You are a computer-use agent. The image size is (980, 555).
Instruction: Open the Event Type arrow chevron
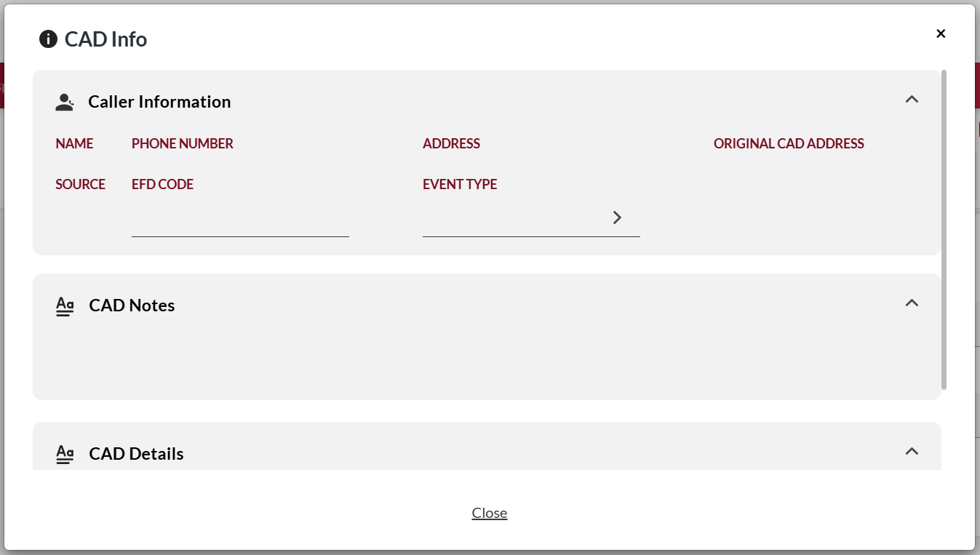617,217
